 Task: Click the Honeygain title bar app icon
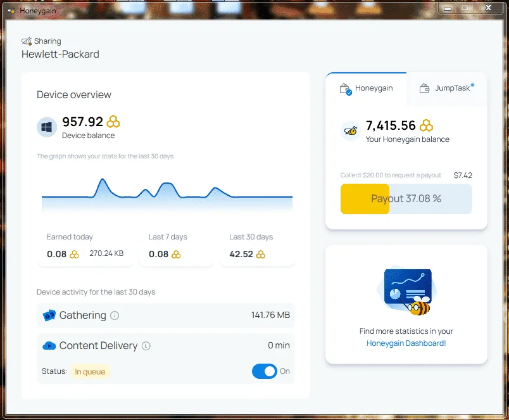click(11, 11)
